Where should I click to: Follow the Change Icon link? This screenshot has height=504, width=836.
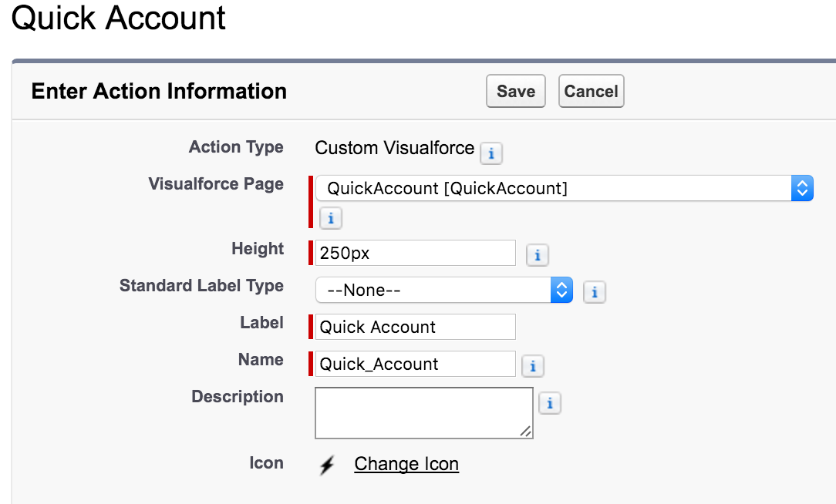[x=406, y=464]
